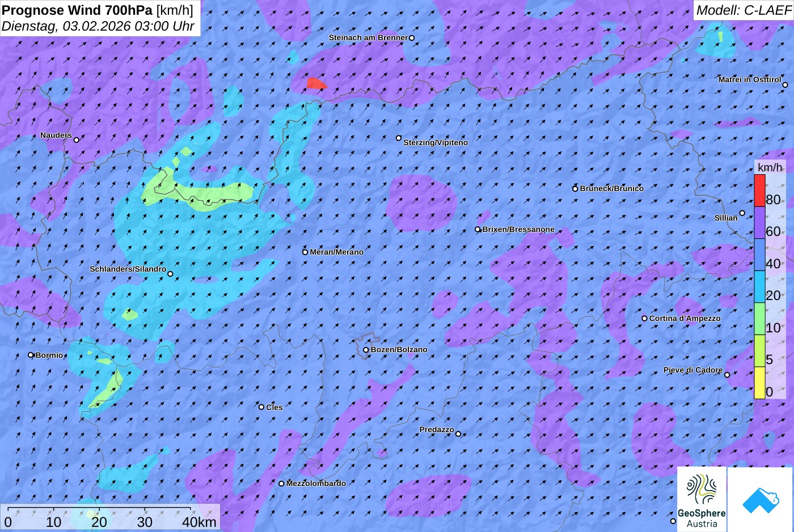Screen dimensions: 794x532
Task: Click the red high-wind patch near Brenner
Action: [316, 83]
